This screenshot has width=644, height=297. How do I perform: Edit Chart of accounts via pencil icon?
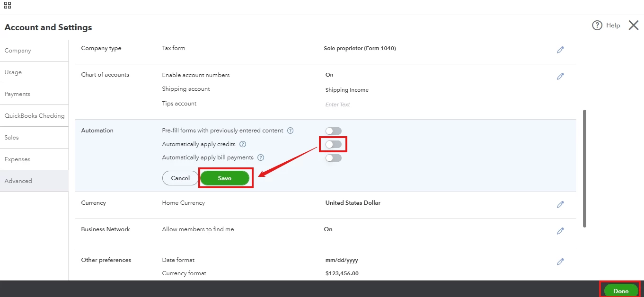tap(560, 76)
